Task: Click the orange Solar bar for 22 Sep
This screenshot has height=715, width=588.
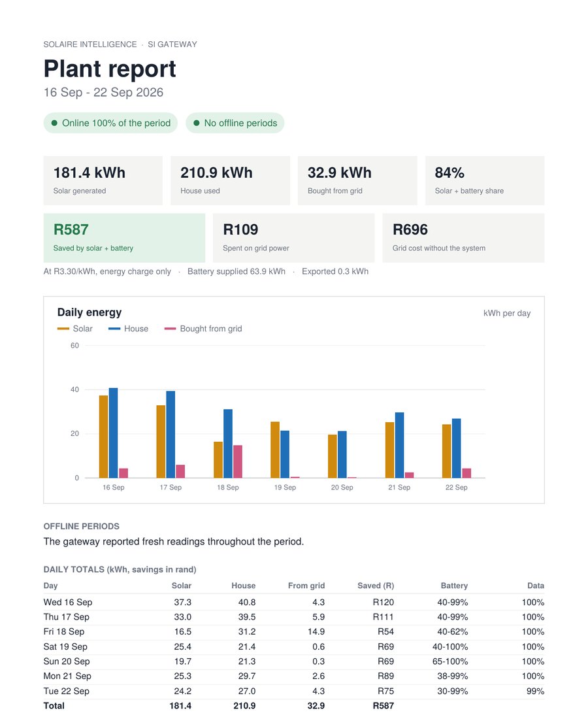Action: [x=447, y=452]
